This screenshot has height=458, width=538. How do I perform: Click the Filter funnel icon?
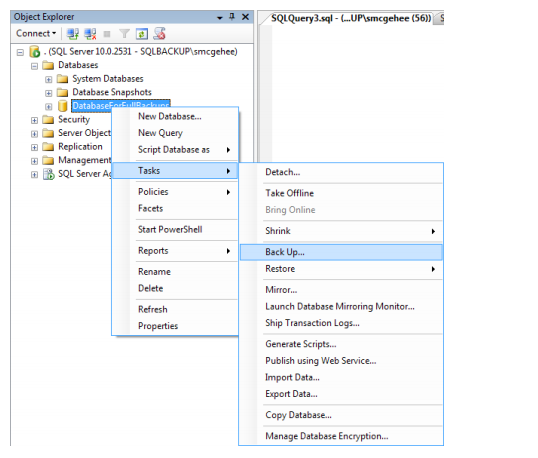124,34
